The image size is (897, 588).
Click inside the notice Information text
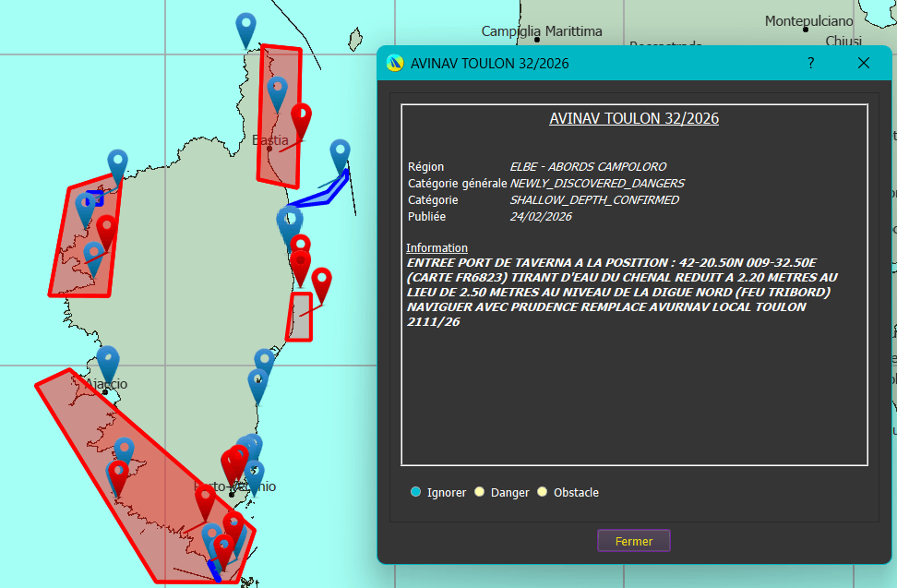click(x=621, y=293)
